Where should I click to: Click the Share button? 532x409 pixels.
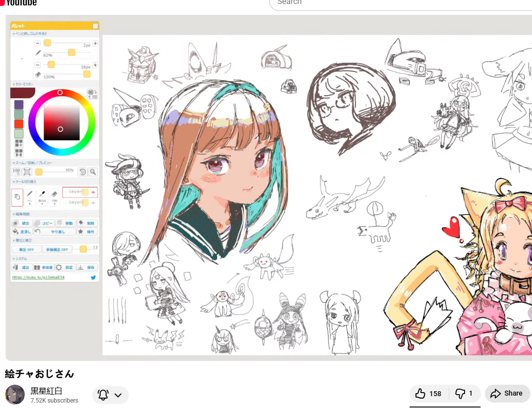click(x=507, y=394)
